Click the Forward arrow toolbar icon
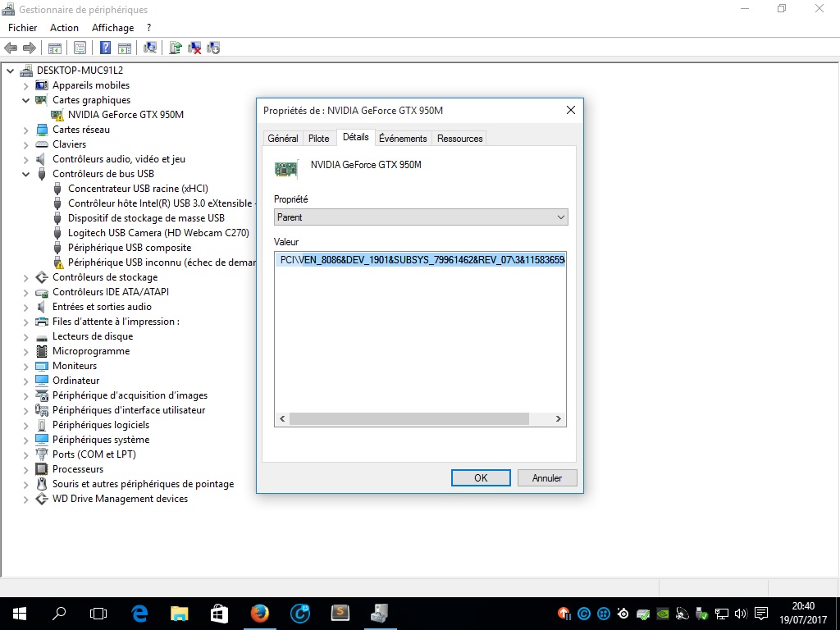Image resolution: width=840 pixels, height=630 pixels. pyautogui.click(x=30, y=48)
